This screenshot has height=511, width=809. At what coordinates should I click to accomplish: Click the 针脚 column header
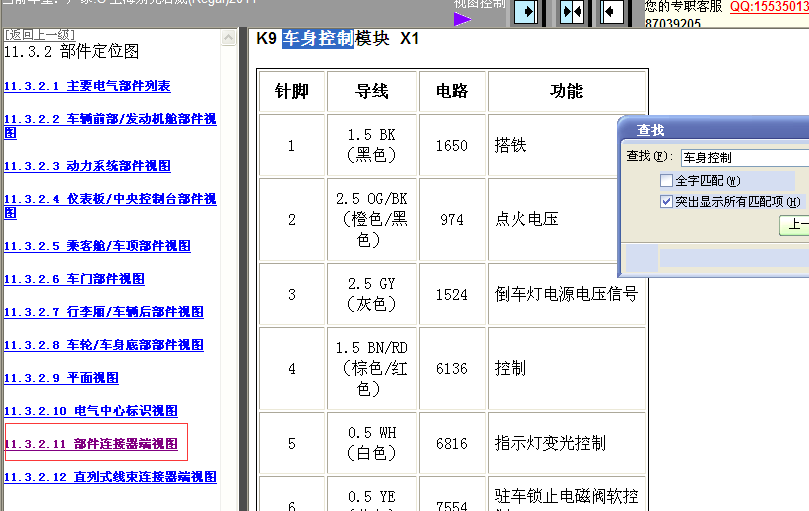(292, 91)
